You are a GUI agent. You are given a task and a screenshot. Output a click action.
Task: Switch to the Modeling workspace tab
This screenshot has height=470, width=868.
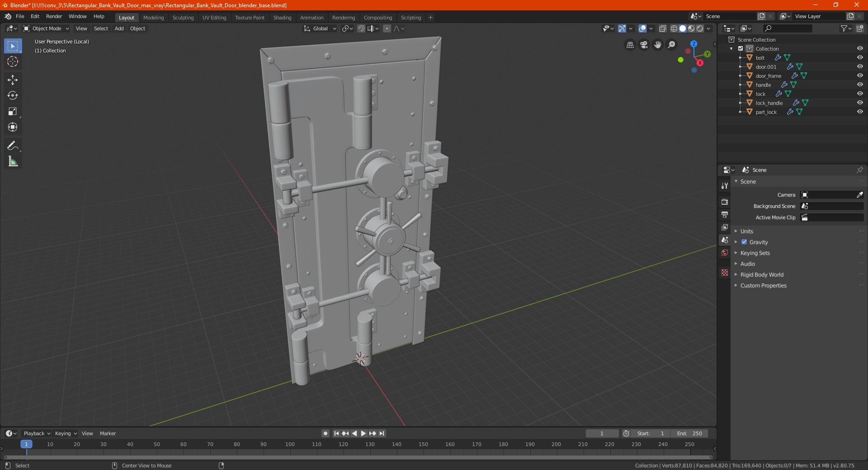[153, 18]
